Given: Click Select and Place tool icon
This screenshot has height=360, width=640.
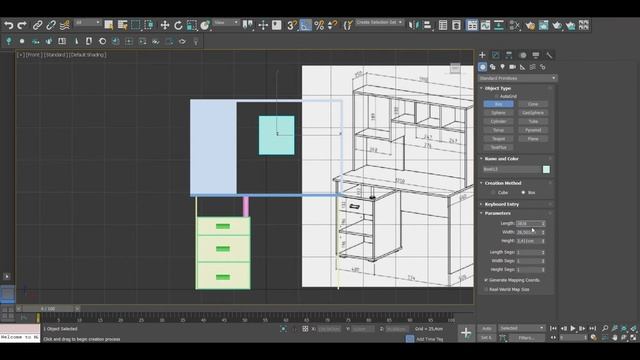Looking at the screenshot, I should 205,25.
